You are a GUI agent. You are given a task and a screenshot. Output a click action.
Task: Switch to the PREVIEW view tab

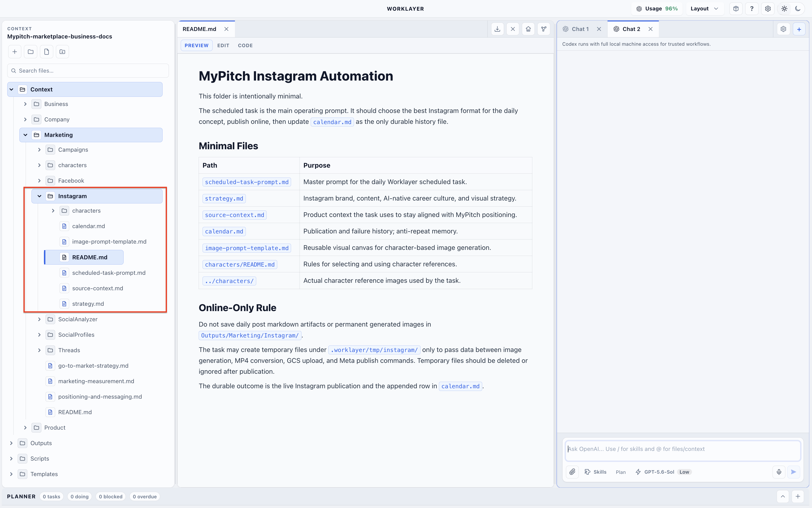[x=196, y=45]
